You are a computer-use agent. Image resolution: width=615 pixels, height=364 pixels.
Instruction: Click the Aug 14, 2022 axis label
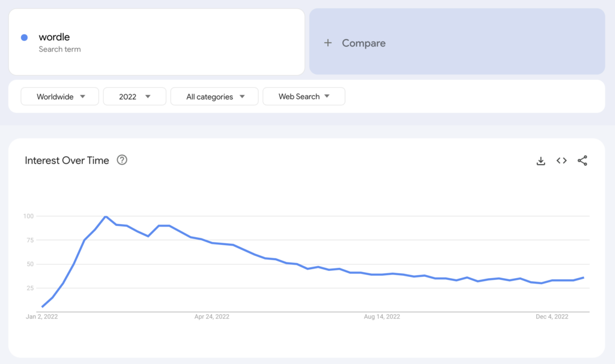381,317
